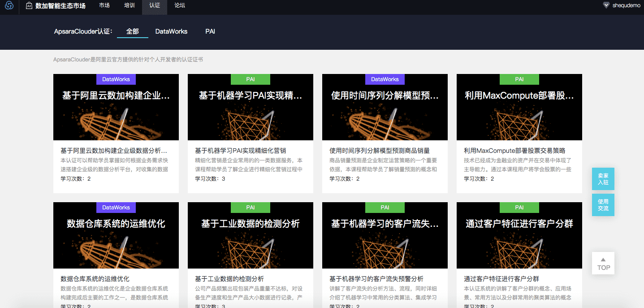
Task: Click the user avatar icon beside shequdemo
Action: point(606,5)
